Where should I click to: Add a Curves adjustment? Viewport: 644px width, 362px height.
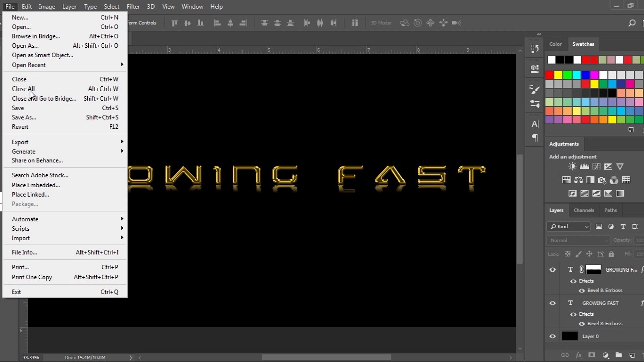point(596,167)
